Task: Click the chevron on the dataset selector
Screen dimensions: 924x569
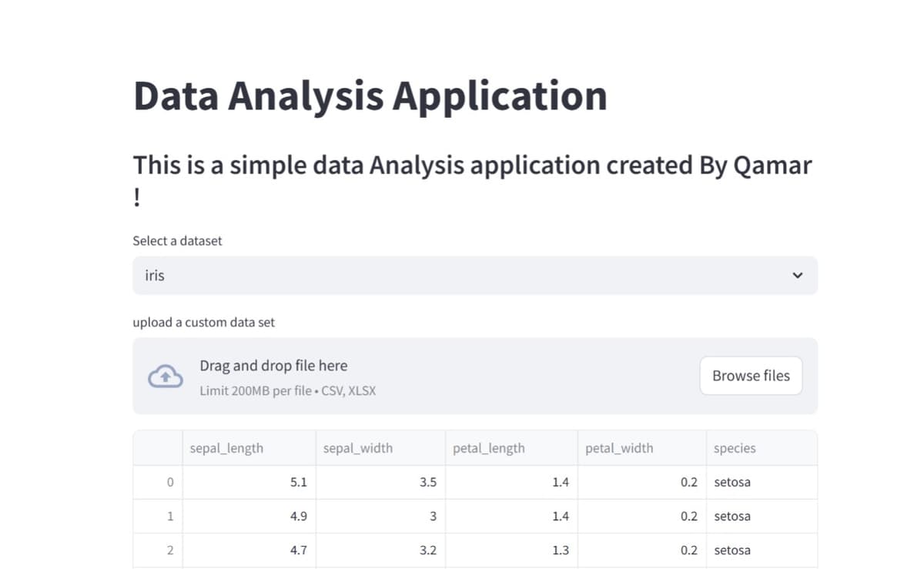Action: 798,275
